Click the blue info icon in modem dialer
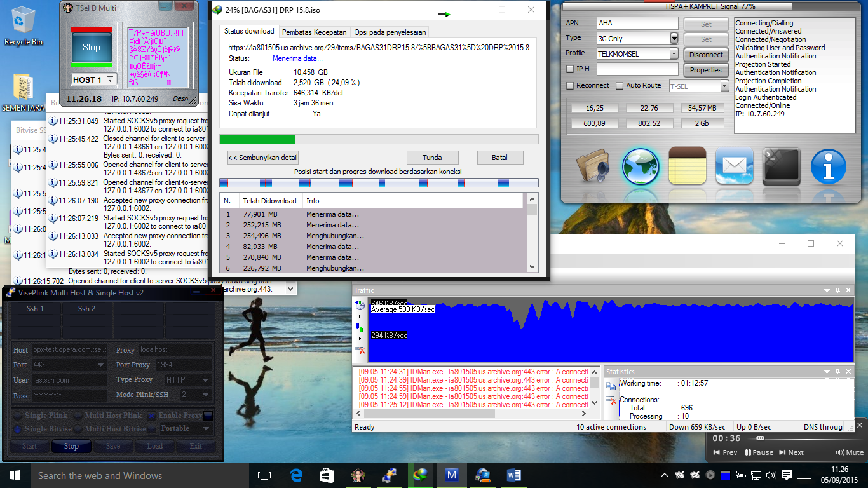Image resolution: width=868 pixels, height=488 pixels. pyautogui.click(x=828, y=166)
